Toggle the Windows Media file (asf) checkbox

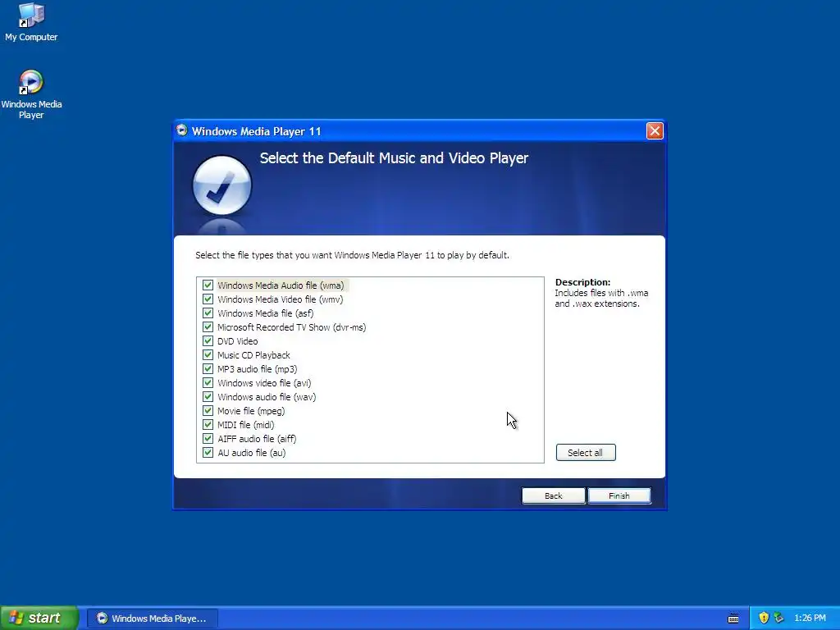point(208,313)
